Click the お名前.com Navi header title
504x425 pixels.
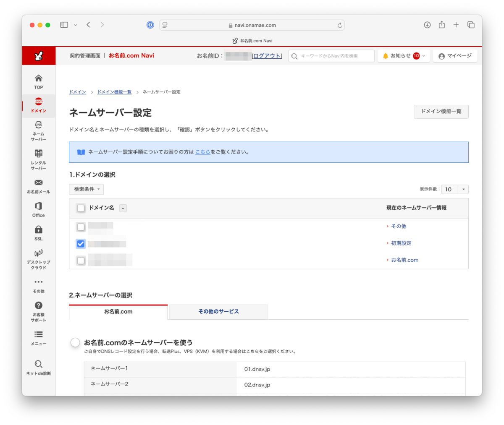pos(131,55)
